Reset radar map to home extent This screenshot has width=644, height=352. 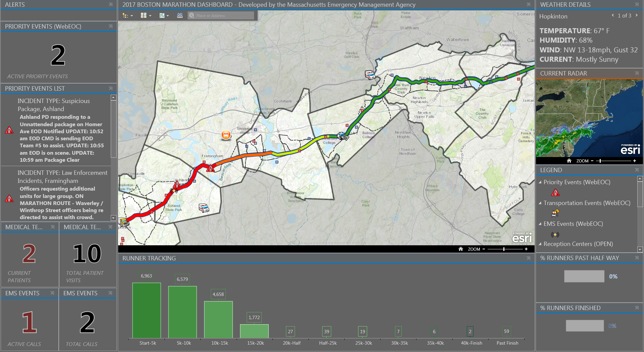[569, 161]
